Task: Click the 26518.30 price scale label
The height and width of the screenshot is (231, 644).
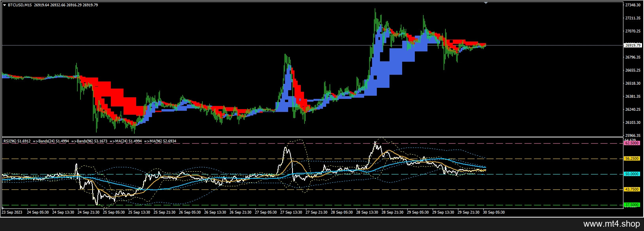Action: click(633, 83)
